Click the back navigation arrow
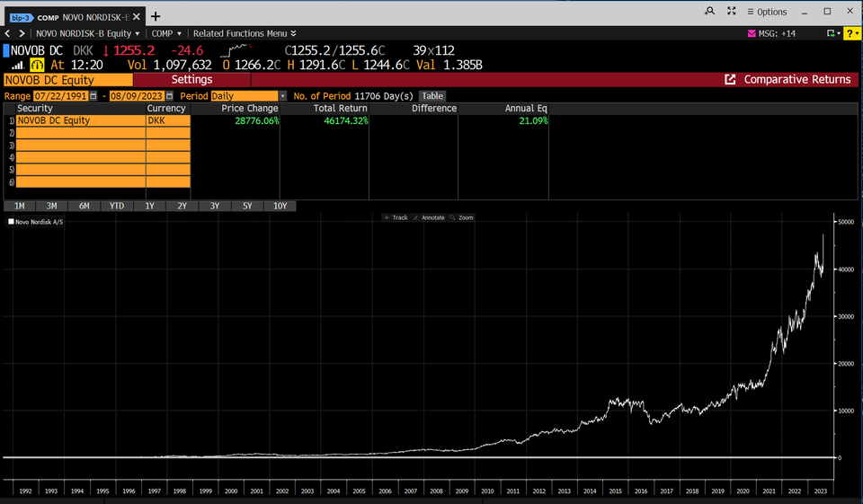This screenshot has width=863, height=504. click(8, 33)
